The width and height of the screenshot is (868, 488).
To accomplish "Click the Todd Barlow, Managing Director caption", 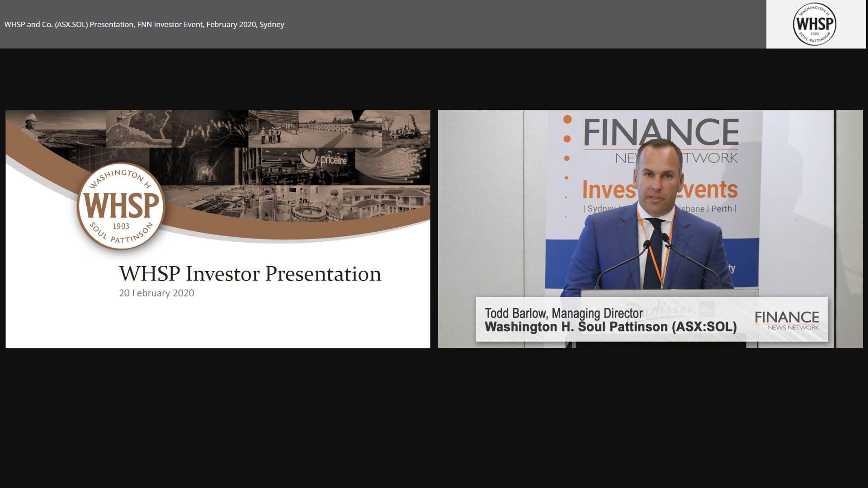I will pos(563,313).
